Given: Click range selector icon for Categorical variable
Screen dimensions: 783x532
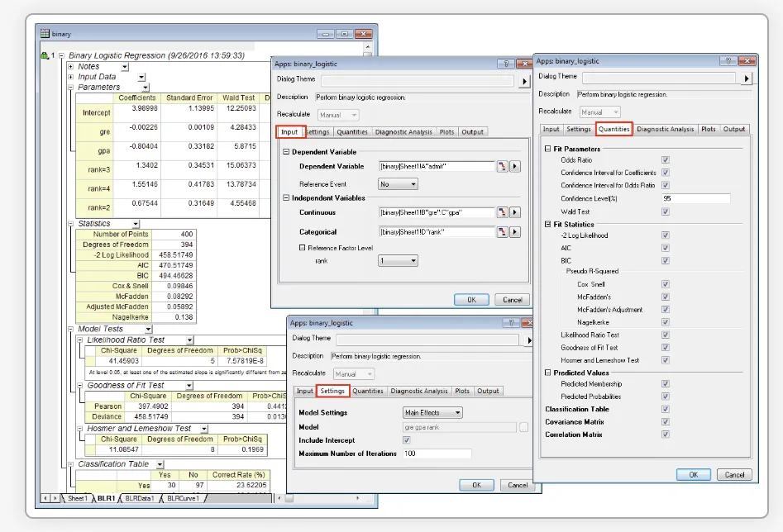Looking at the screenshot, I should pyautogui.click(x=503, y=232).
